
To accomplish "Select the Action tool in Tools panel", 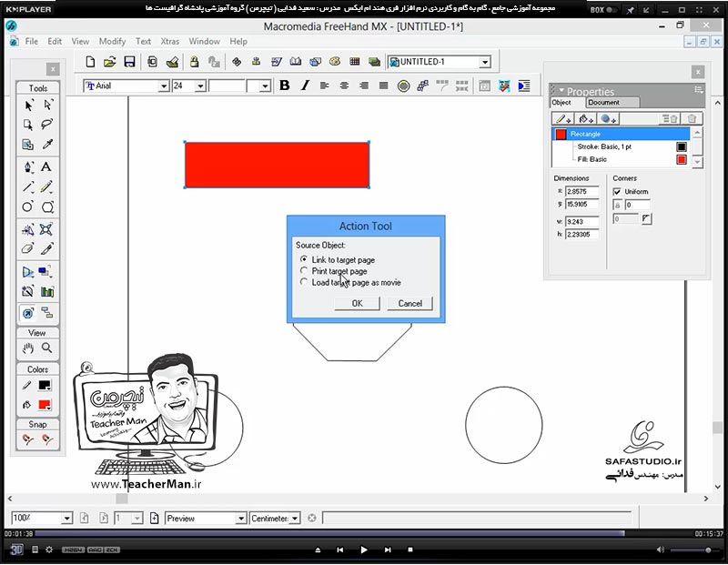I will [x=28, y=313].
